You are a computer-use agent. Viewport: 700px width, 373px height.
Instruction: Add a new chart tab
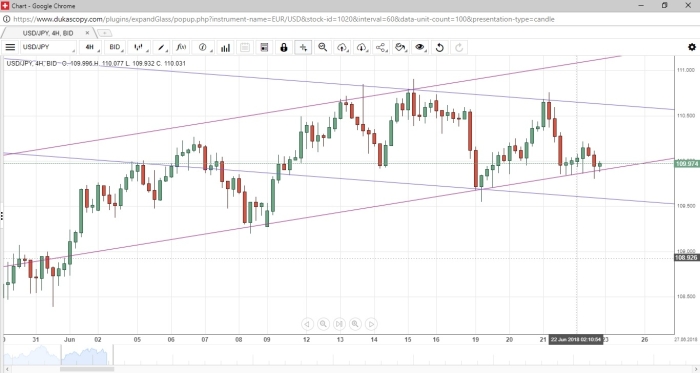[x=104, y=33]
